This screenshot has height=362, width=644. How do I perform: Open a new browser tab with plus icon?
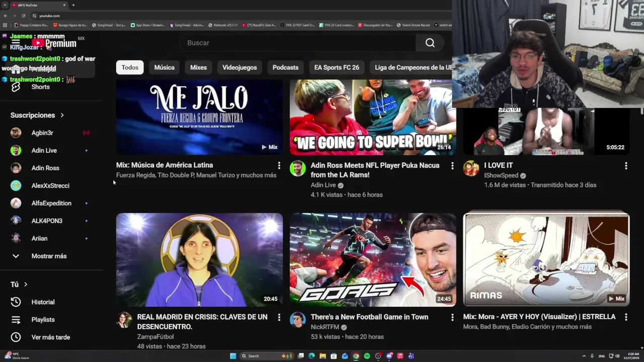73,5
